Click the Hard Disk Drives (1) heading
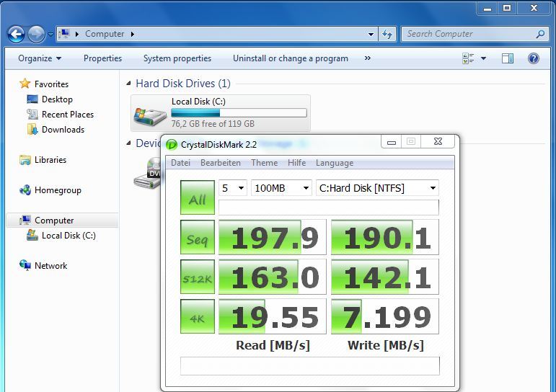 point(183,84)
